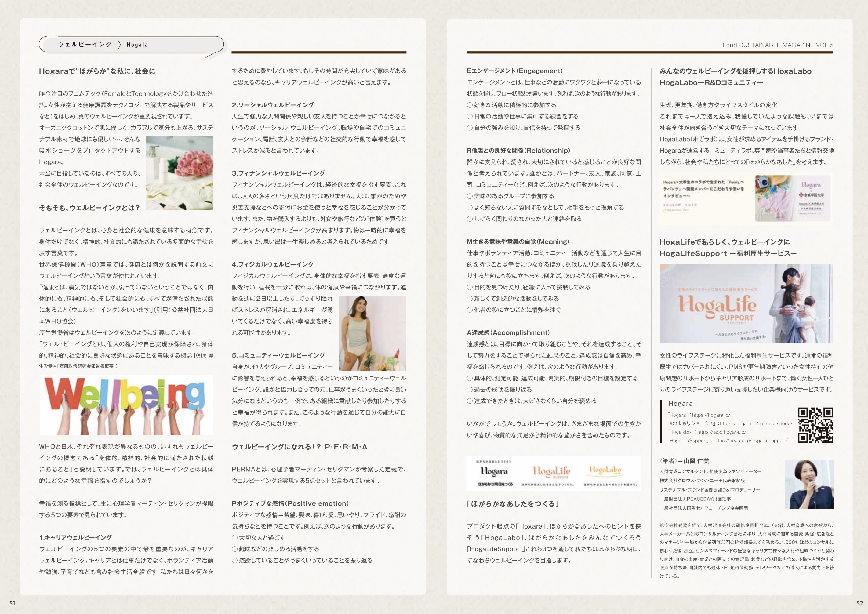Select the heading 3.フィナンシャルウェルビーイング
The height and width of the screenshot is (614, 868).
[278, 173]
